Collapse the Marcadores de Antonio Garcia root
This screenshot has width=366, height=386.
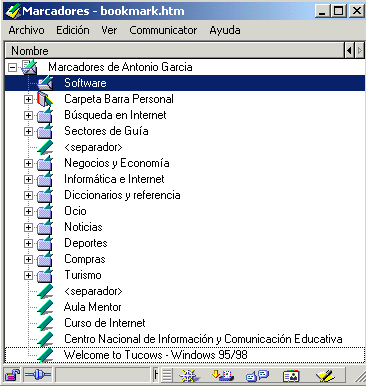(x=12, y=67)
